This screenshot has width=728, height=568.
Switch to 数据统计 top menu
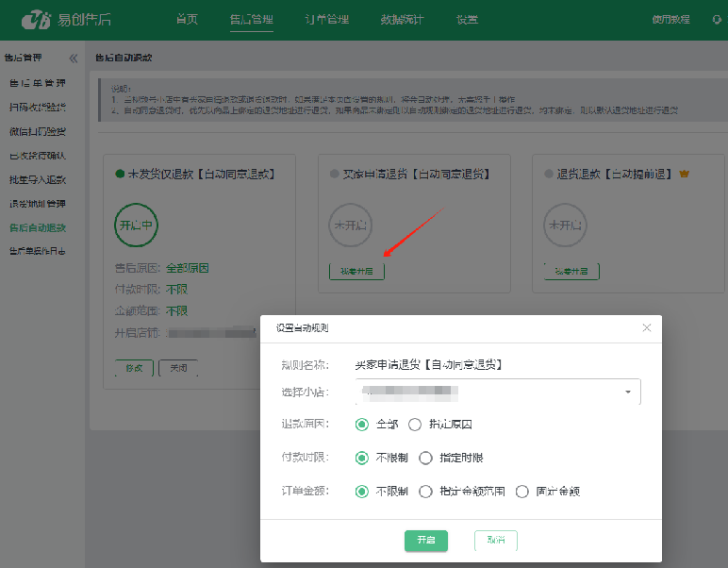(402, 20)
